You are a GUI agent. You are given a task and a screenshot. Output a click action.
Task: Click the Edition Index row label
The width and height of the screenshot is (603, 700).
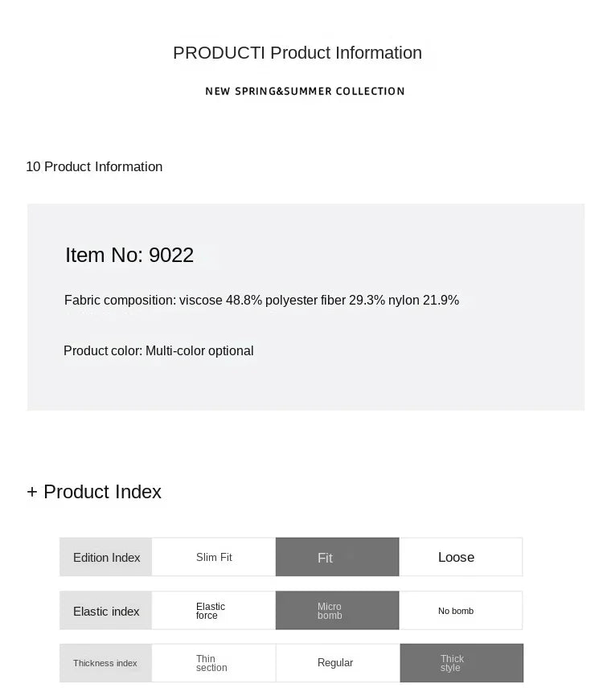tap(106, 557)
